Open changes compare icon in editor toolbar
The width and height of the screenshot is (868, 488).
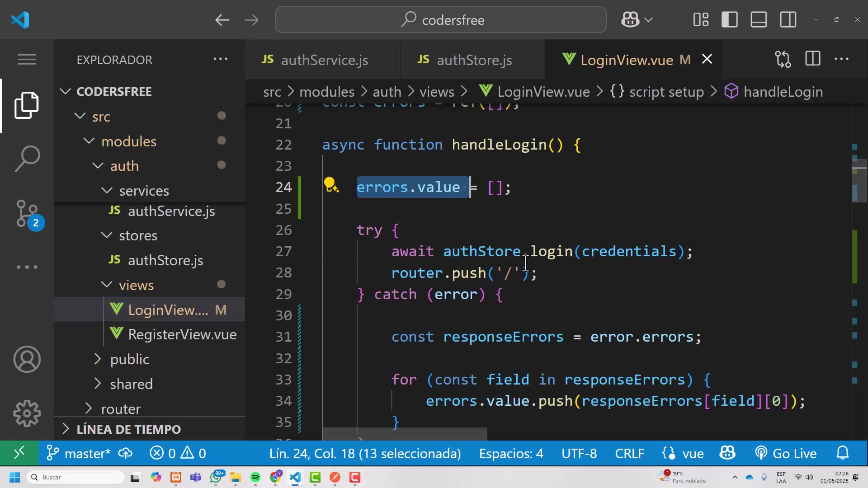(x=783, y=59)
